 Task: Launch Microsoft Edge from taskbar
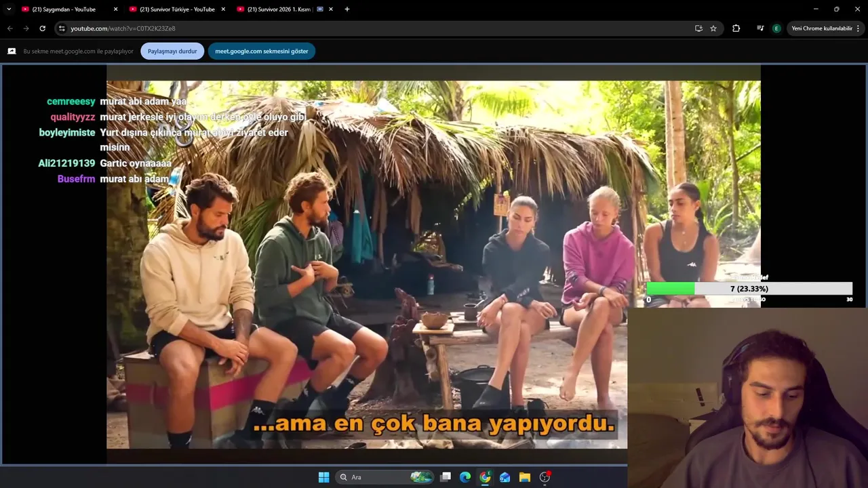click(465, 477)
